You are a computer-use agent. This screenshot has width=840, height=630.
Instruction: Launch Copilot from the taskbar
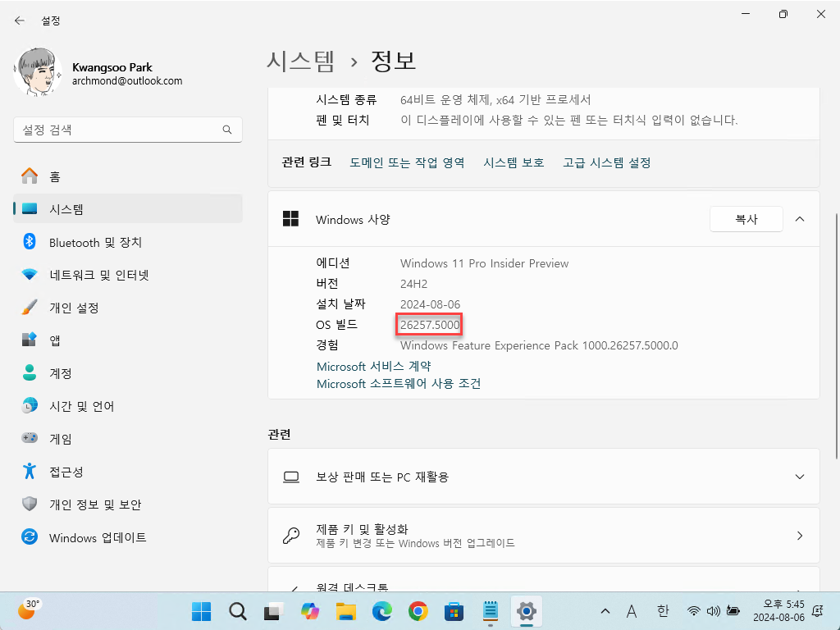(309, 610)
